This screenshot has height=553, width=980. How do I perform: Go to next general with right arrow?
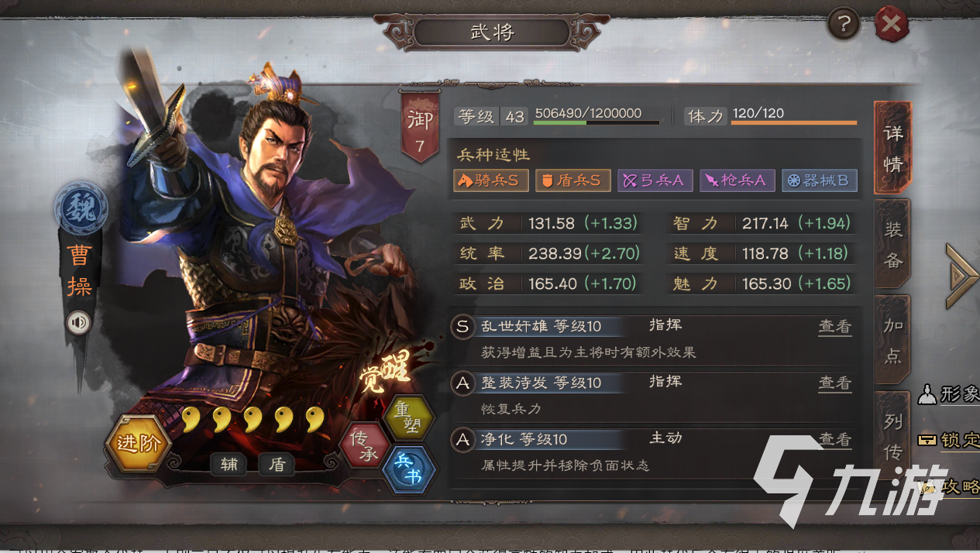point(962,276)
